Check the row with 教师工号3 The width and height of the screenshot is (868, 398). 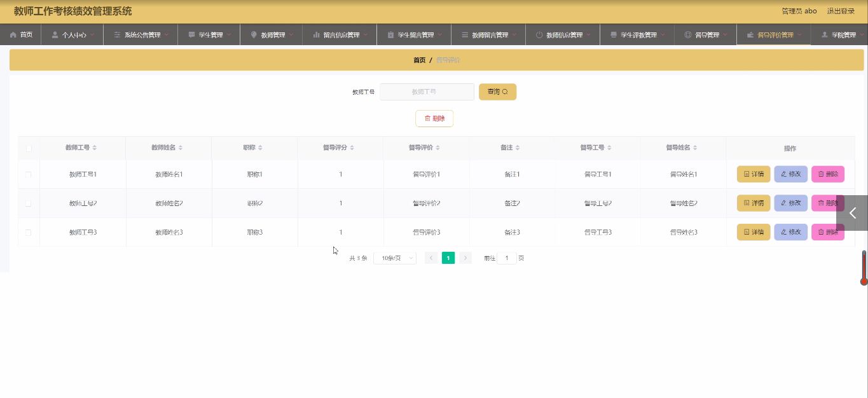[29, 233]
